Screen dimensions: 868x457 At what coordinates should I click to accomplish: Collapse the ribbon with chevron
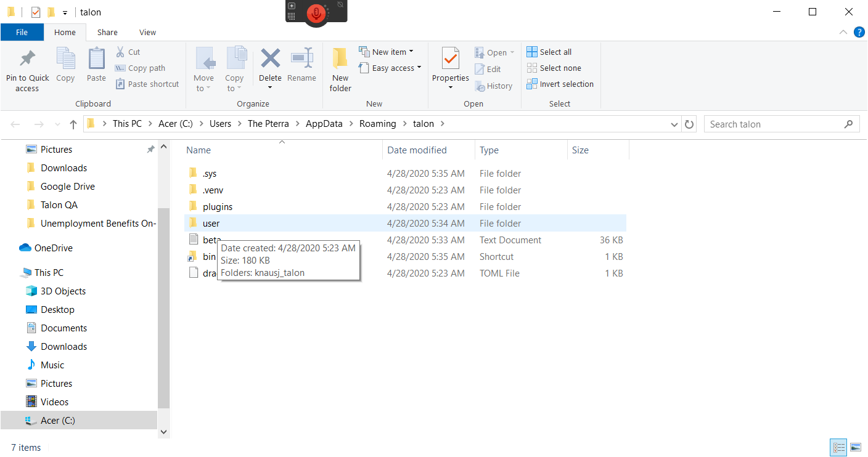pos(843,33)
